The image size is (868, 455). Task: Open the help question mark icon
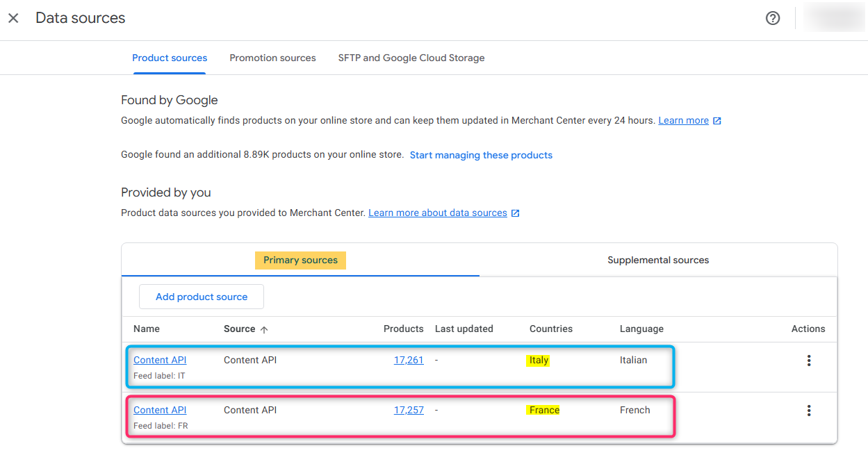pos(773,18)
